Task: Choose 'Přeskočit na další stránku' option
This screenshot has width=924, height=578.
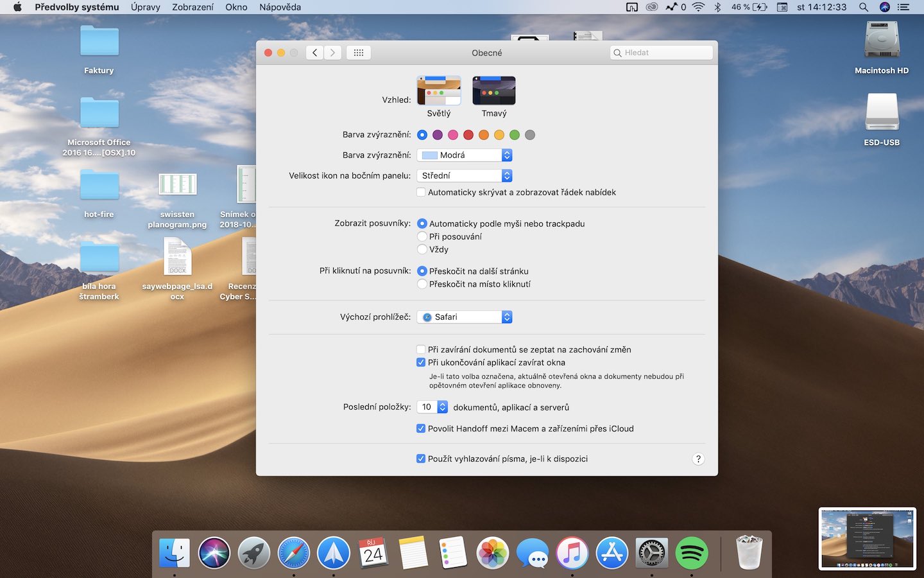Action: point(422,271)
